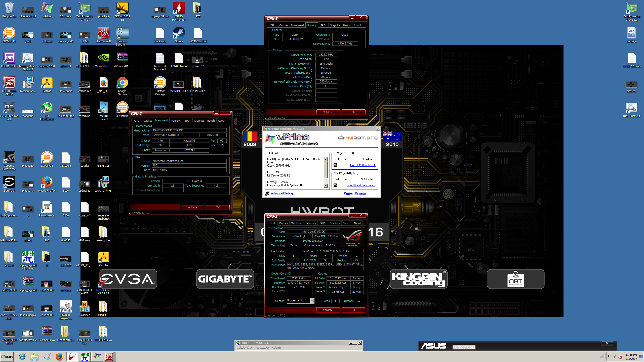Open Calculate(C) menu in Super PI
644x362 pixels.
tap(244, 348)
